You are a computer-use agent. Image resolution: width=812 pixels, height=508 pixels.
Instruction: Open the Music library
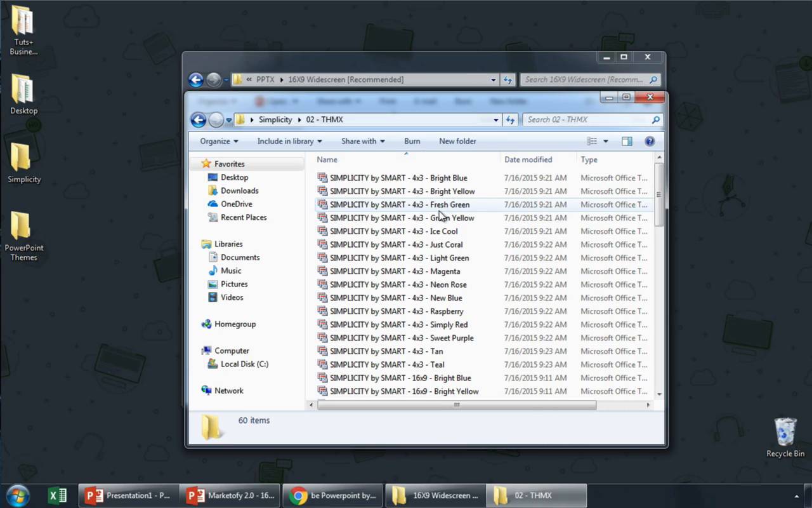(231, 271)
